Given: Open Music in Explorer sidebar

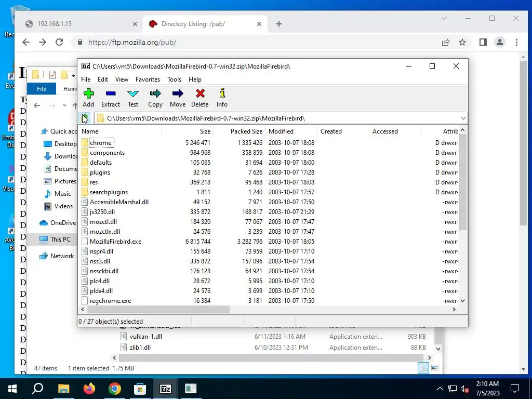Looking at the screenshot, I should click(x=58, y=194).
